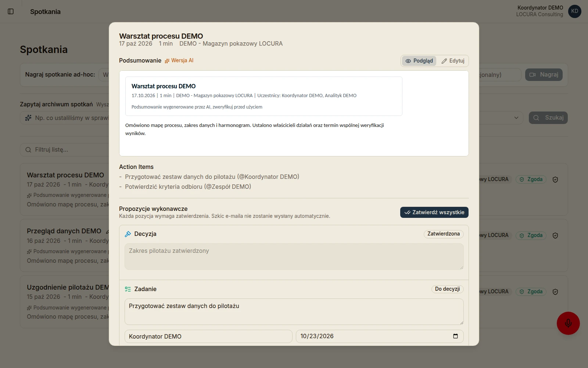The image size is (588, 368).
Task: Click shield icon on Przegląd danych DEMO row
Action: coord(555,236)
